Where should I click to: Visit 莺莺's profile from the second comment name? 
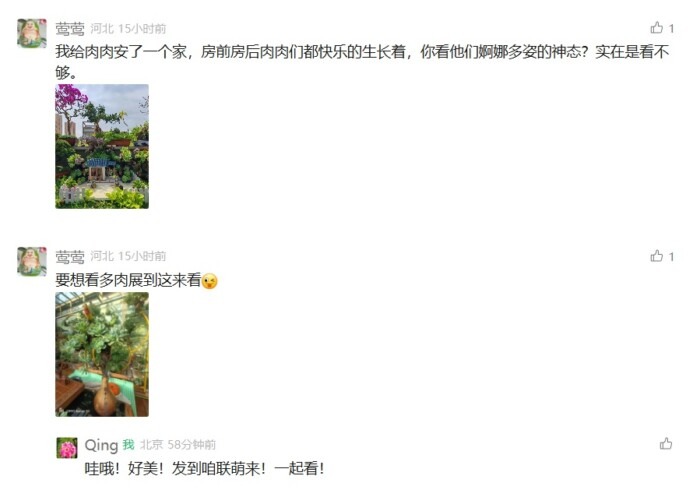click(70, 257)
